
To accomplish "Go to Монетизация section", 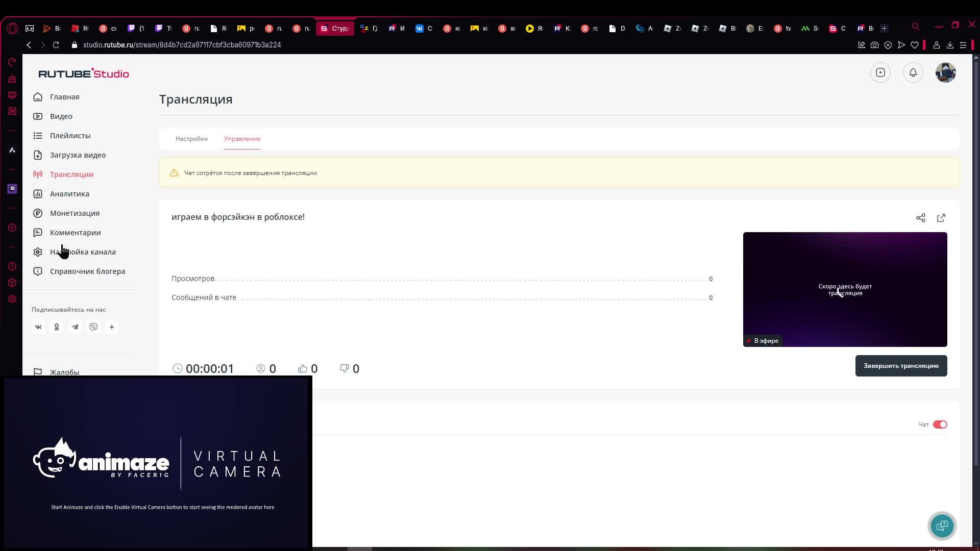I will 75,213.
